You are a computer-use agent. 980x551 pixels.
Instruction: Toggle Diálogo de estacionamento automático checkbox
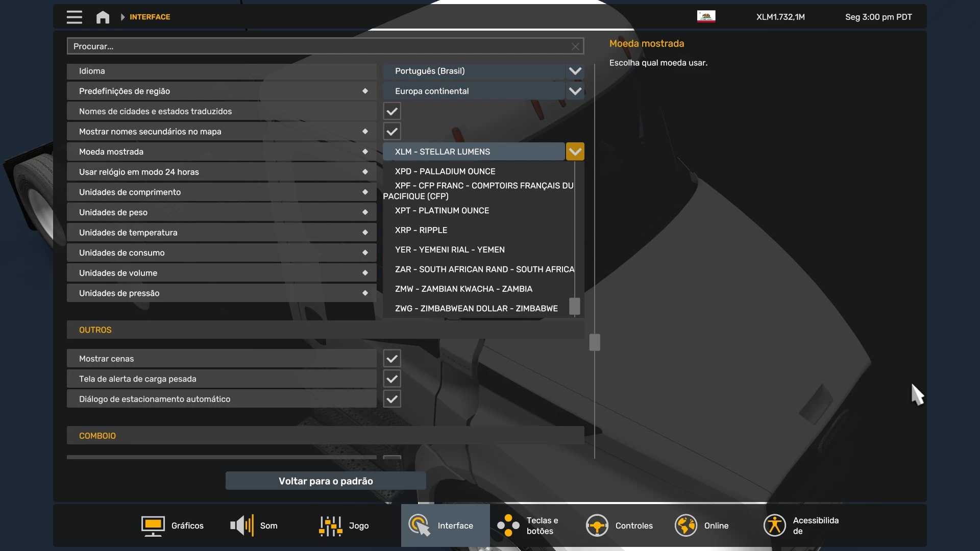click(392, 399)
